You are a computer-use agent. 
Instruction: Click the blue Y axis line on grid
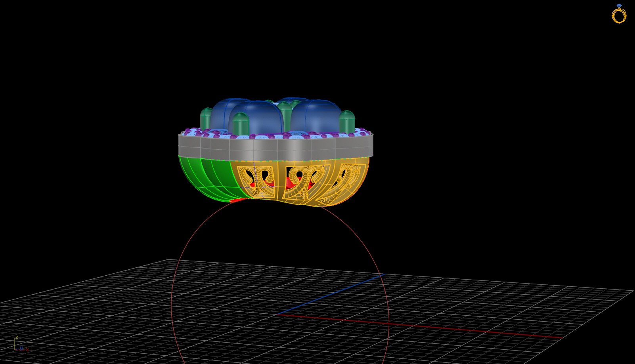tap(331, 294)
